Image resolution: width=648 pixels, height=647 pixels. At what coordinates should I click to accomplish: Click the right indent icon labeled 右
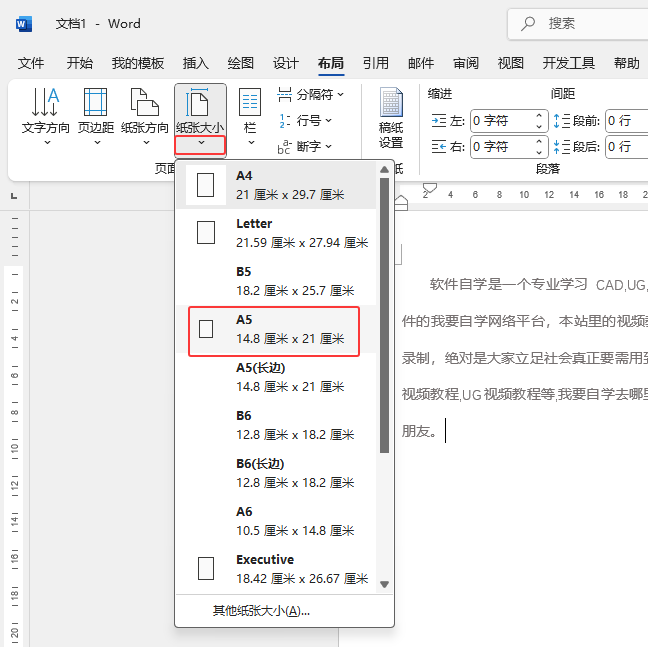coord(439,146)
